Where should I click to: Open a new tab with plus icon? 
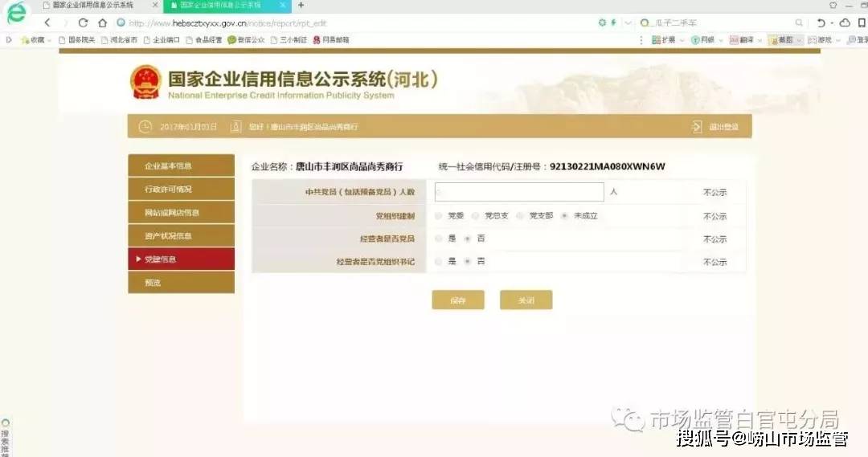[301, 5]
